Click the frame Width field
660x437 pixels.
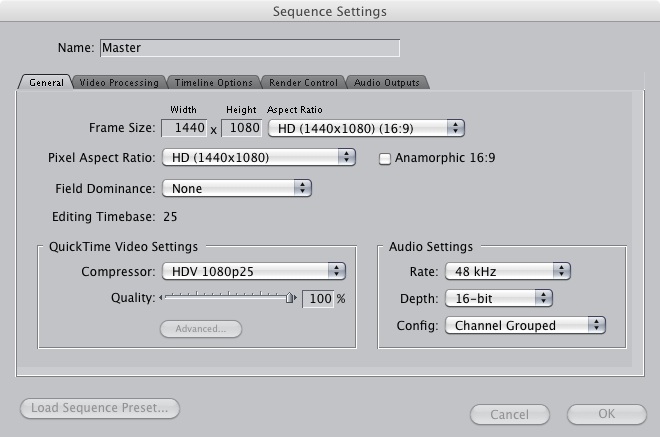click(x=187, y=128)
